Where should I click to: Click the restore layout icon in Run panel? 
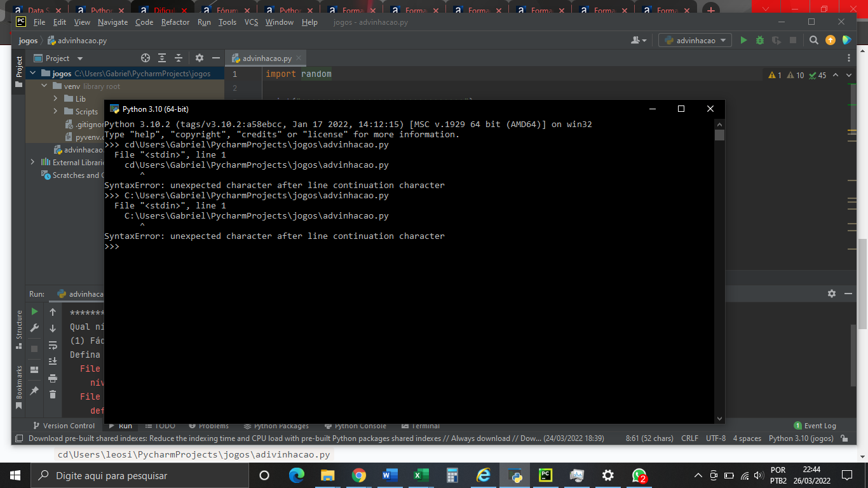point(35,370)
